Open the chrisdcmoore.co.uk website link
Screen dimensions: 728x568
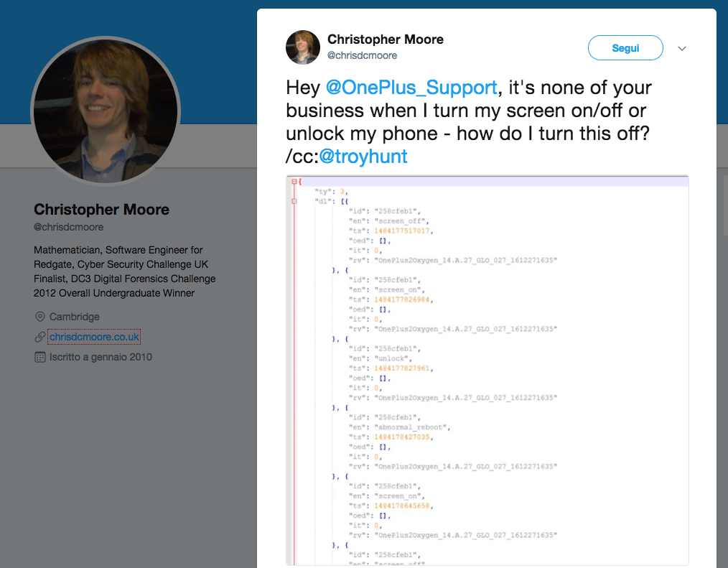point(94,337)
